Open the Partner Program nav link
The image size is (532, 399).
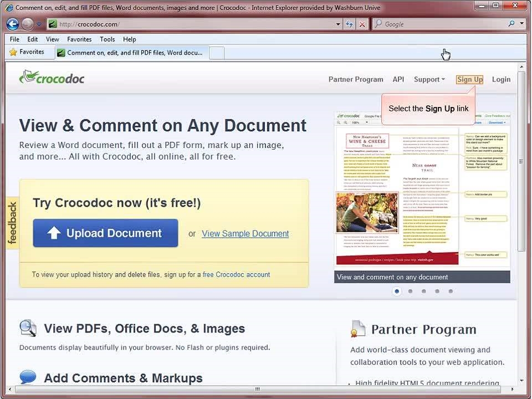[x=356, y=79]
